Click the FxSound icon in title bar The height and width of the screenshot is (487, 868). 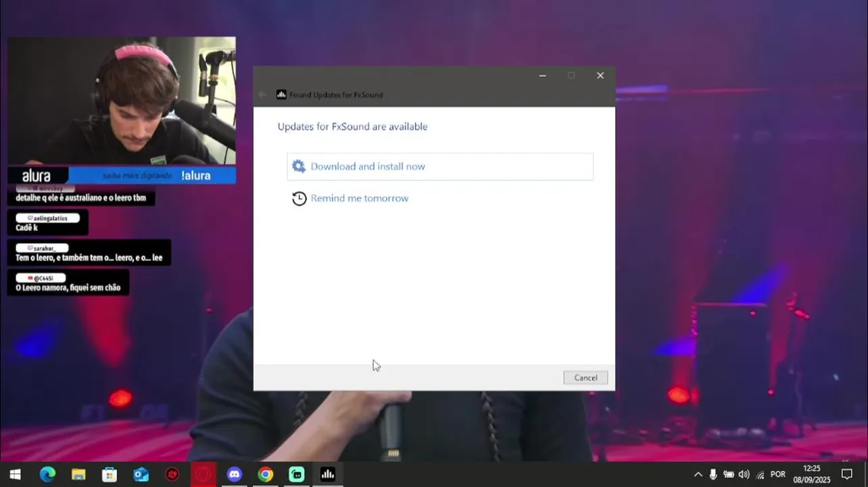click(281, 95)
